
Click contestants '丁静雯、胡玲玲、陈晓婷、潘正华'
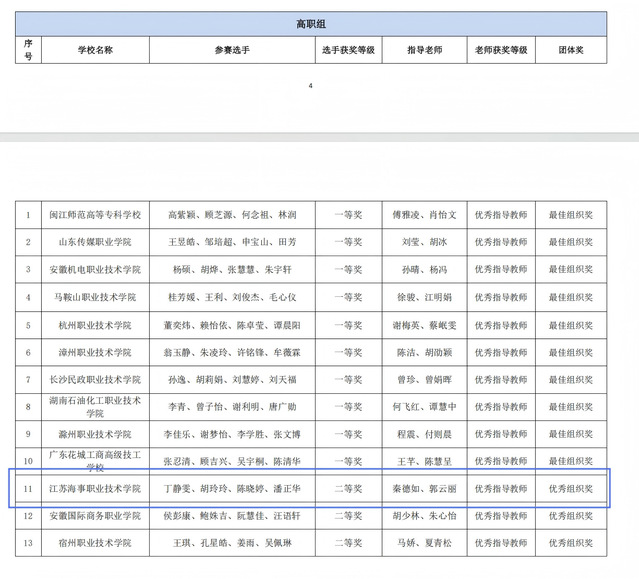[232, 489]
